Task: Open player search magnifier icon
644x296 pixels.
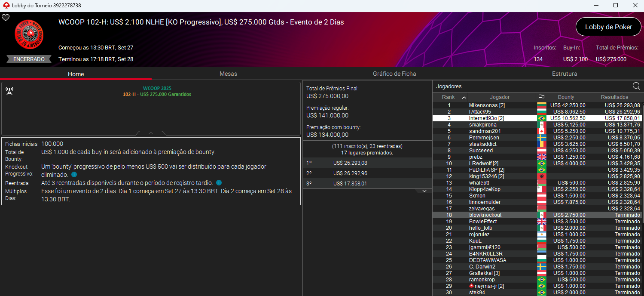Action: tap(636, 86)
